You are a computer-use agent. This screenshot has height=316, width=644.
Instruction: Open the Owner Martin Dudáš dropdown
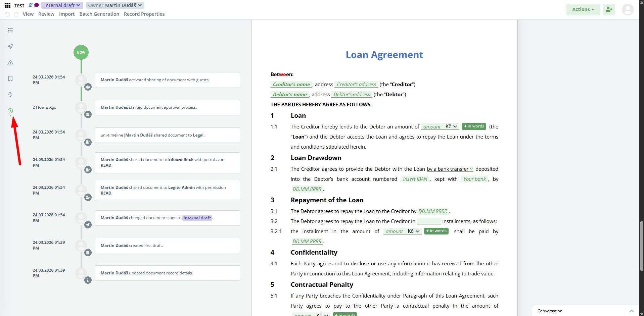(x=115, y=5)
